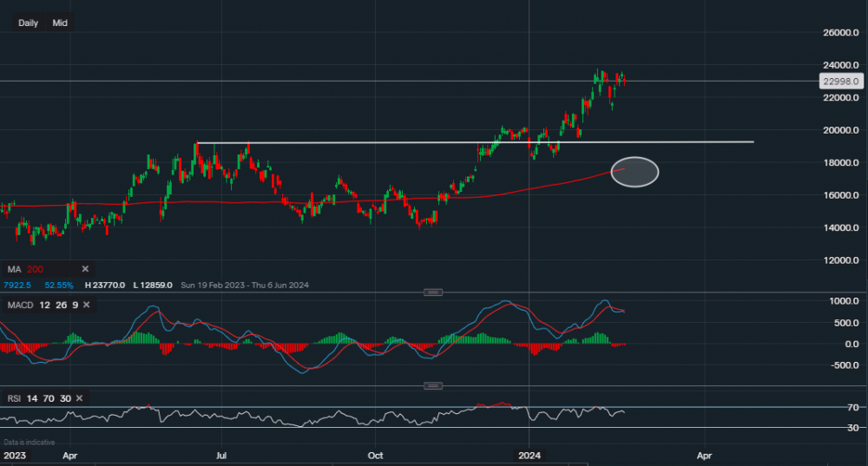
Task: Click the displayed date range text
Action: pyautogui.click(x=244, y=285)
